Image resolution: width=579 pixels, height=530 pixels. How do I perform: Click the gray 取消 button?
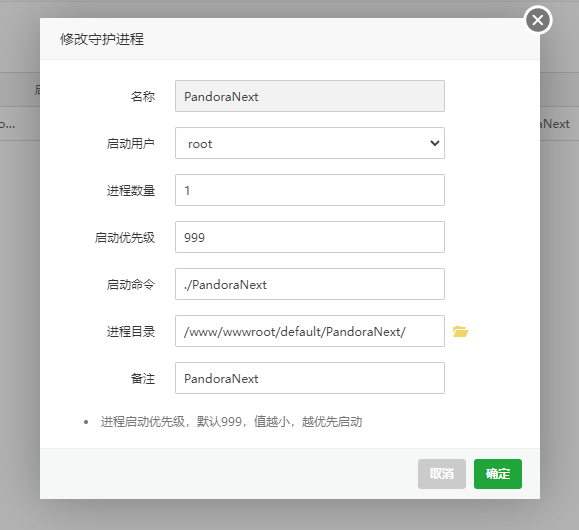442,474
